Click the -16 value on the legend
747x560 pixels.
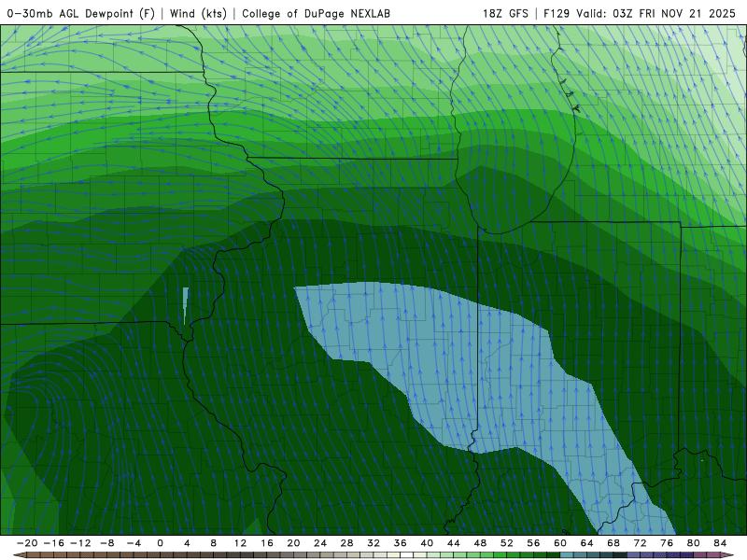(x=53, y=543)
